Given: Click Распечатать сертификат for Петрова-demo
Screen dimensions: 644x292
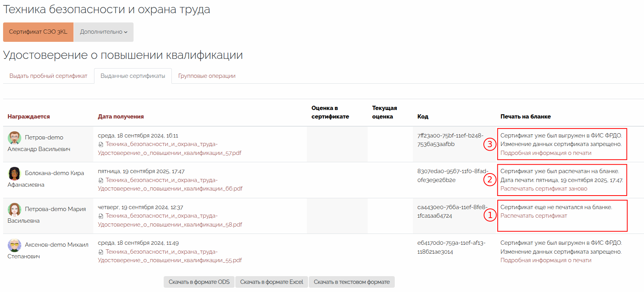Looking at the screenshot, I should click(533, 216).
